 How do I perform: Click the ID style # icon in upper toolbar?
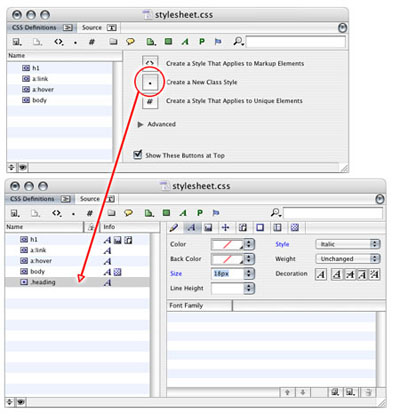click(92, 42)
